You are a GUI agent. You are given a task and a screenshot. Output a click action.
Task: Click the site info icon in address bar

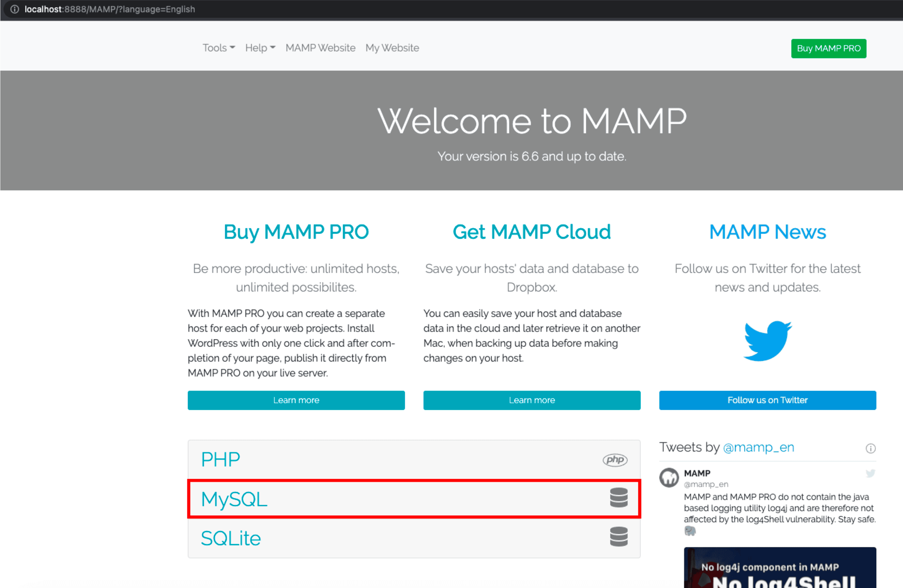(14, 9)
